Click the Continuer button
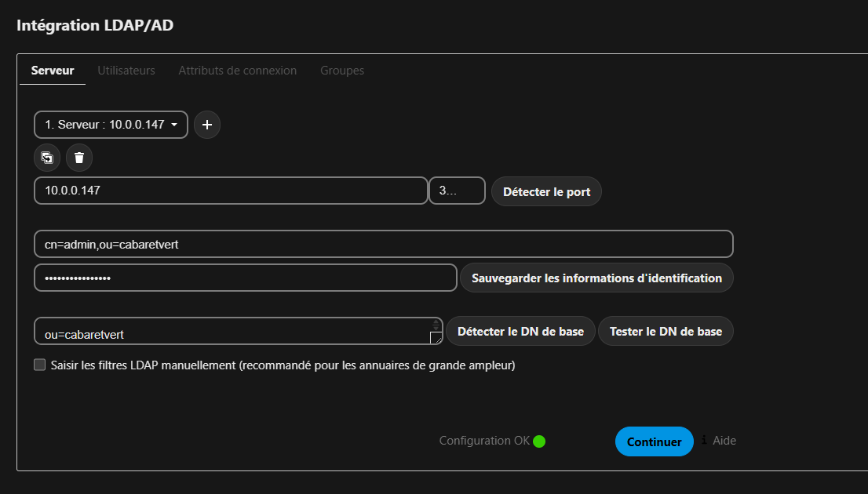This screenshot has width=868, height=494. (x=655, y=441)
